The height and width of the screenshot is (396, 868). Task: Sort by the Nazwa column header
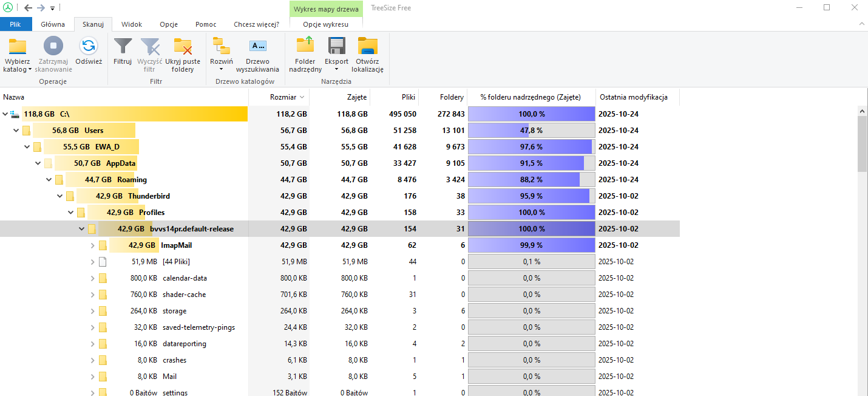[124, 97]
